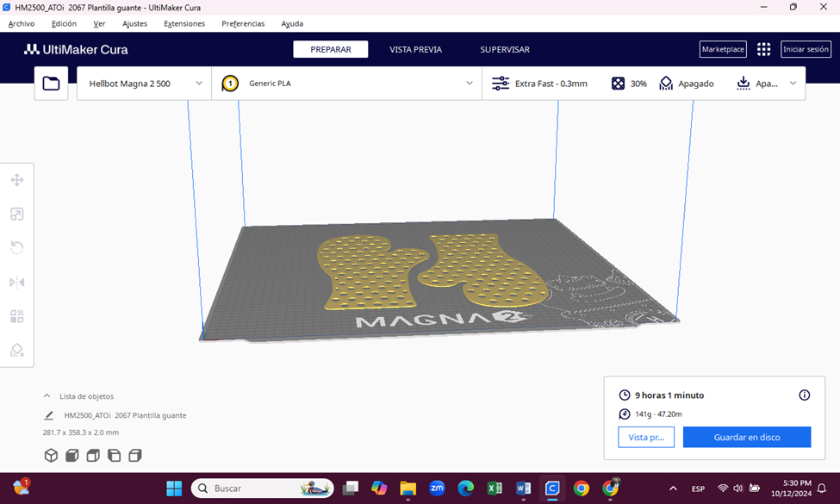
Task: Switch to right side view cube icon
Action: (135, 455)
